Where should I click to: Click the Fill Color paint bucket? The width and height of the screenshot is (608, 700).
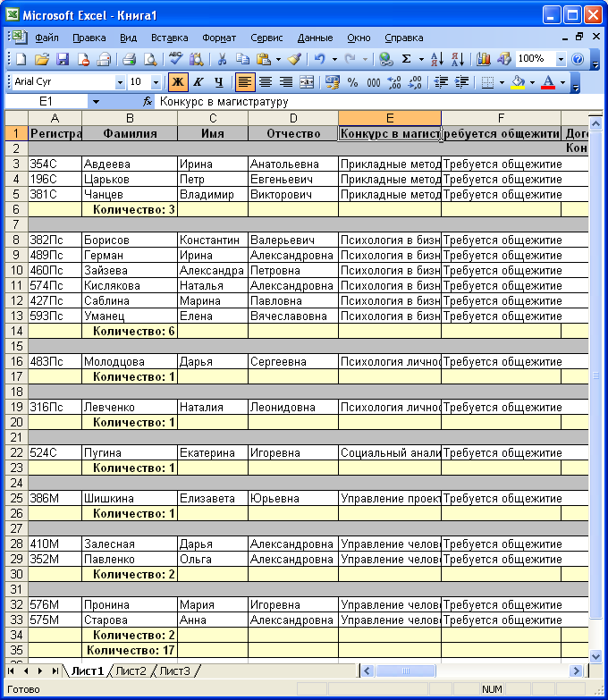pyautogui.click(x=517, y=82)
